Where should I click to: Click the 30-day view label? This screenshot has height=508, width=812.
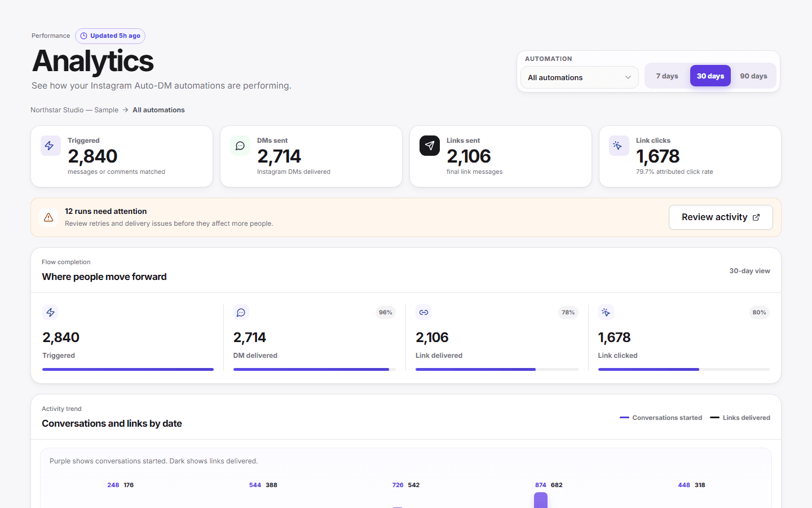click(749, 271)
